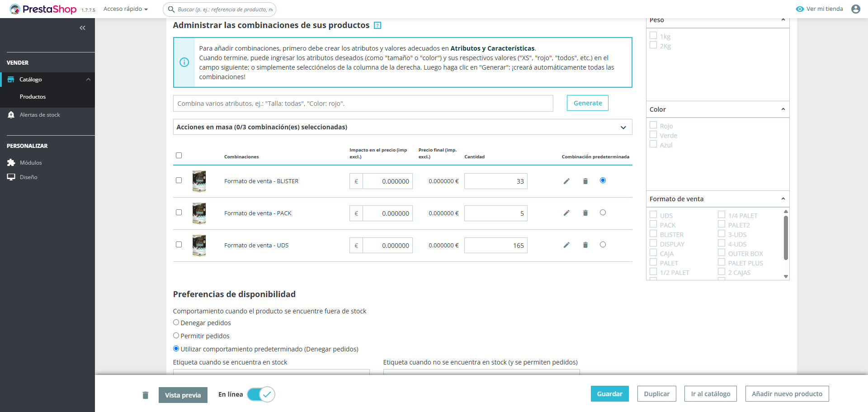868x412 pixels.
Task: Delete the PACK combination with trash icon
Action: pyautogui.click(x=585, y=213)
